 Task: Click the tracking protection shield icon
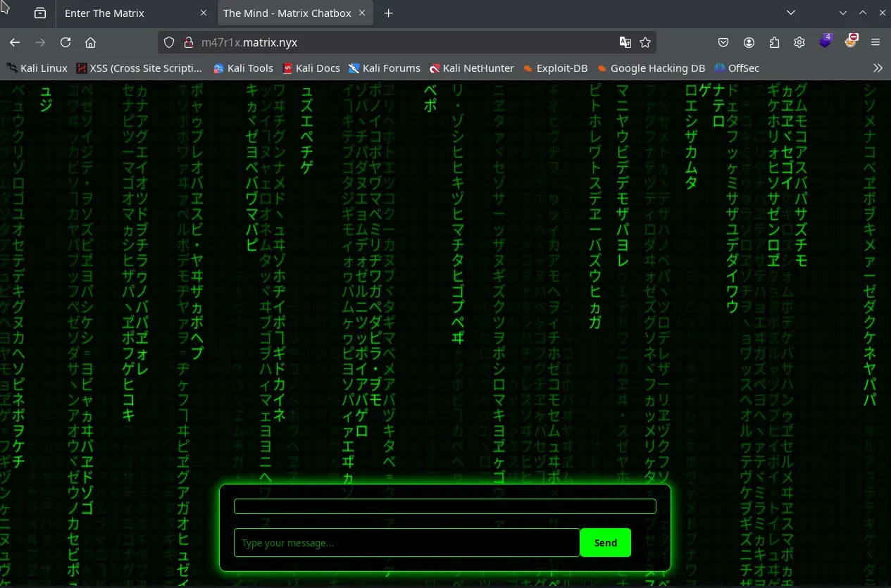(169, 42)
